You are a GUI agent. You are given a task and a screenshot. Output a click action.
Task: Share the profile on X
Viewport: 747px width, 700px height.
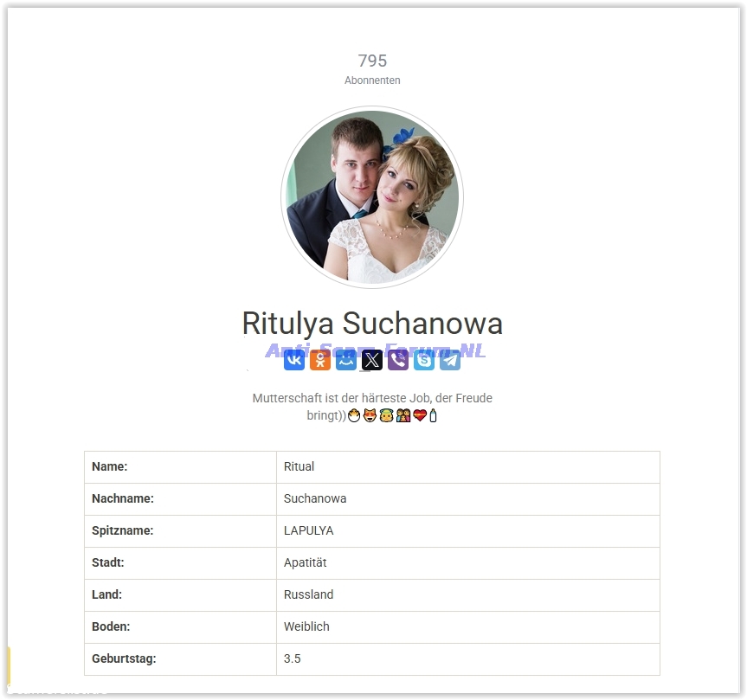click(372, 360)
